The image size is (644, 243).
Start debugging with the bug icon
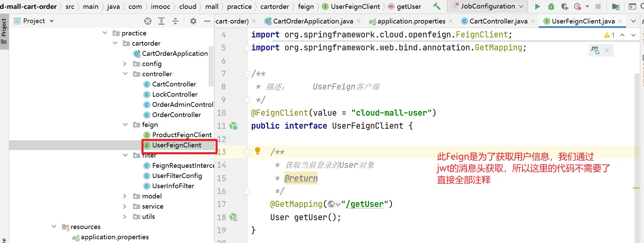click(x=551, y=6)
